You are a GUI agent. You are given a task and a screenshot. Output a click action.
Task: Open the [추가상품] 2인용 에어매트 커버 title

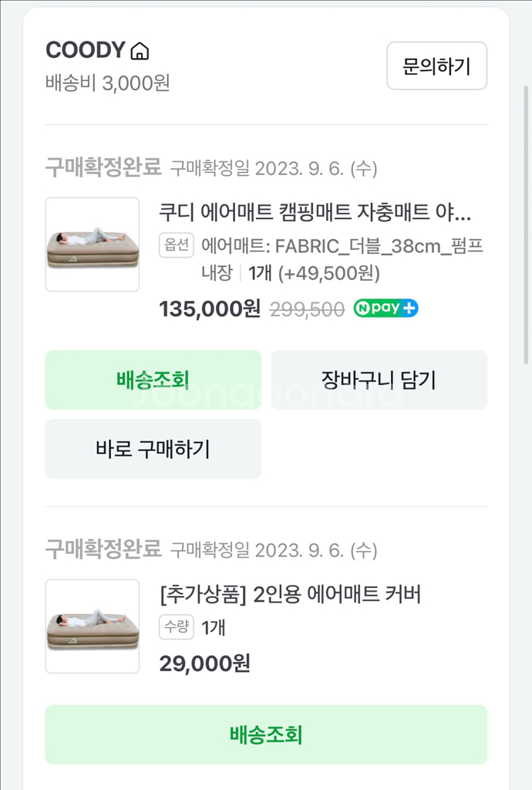[x=290, y=595]
